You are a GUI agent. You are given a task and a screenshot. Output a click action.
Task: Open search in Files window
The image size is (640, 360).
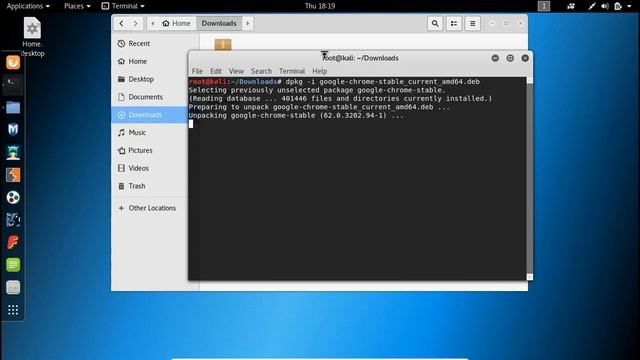(435, 23)
